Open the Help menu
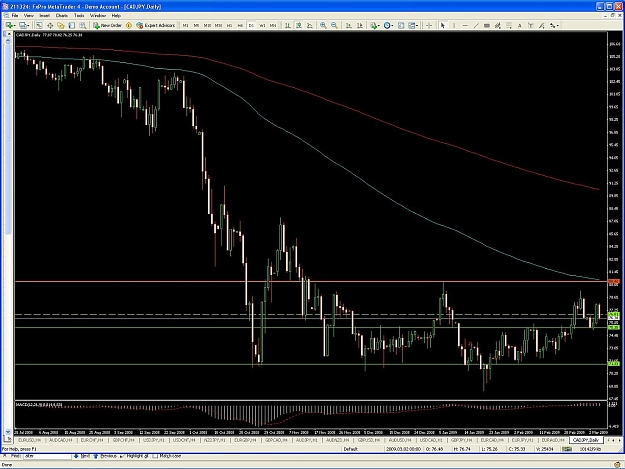This screenshot has height=469, width=625. [116, 16]
